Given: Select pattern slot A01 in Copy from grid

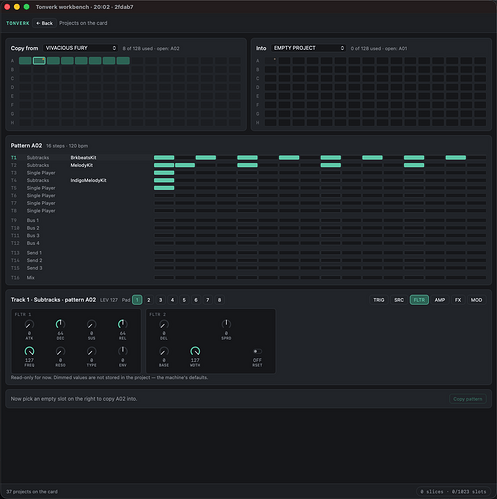Looking at the screenshot, I should (25, 61).
